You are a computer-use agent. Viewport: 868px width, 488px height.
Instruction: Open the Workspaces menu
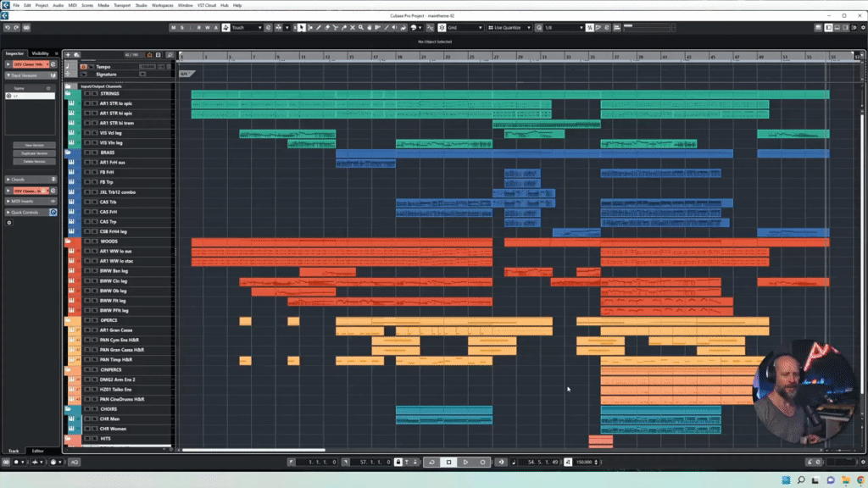click(162, 5)
